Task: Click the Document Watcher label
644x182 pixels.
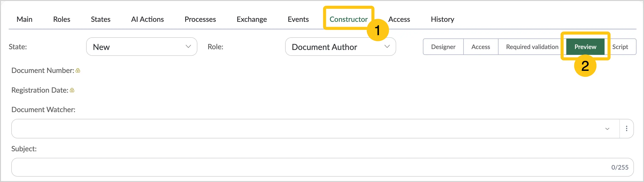Action: (x=43, y=110)
